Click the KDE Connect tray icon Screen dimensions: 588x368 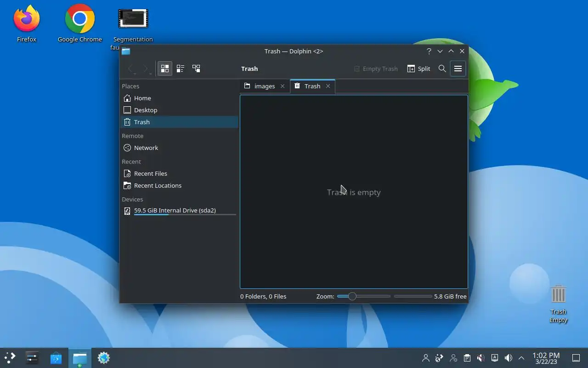[440, 357]
